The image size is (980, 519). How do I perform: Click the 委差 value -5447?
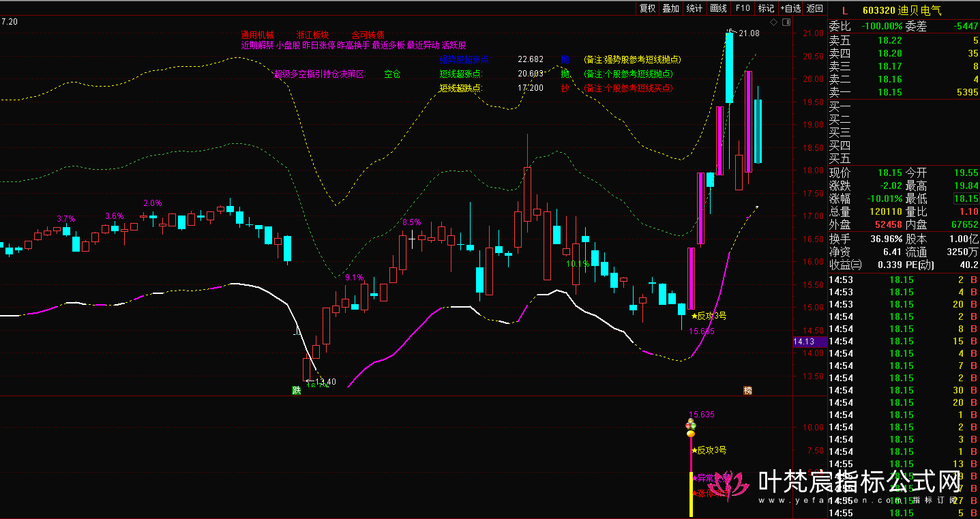(x=966, y=27)
